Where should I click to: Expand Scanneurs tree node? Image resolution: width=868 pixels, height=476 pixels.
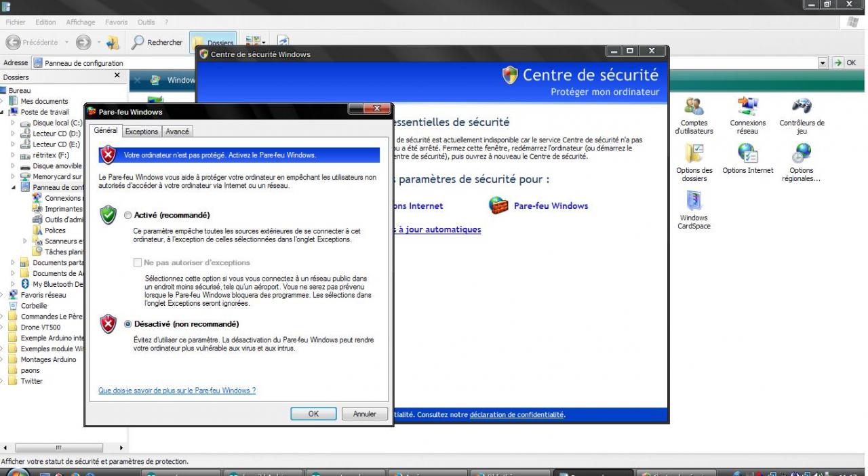click(x=26, y=241)
